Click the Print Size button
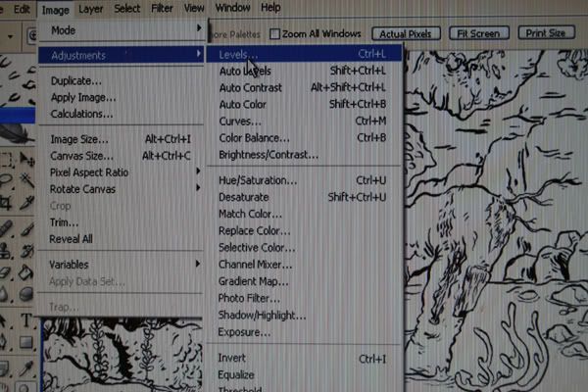 pyautogui.click(x=546, y=33)
